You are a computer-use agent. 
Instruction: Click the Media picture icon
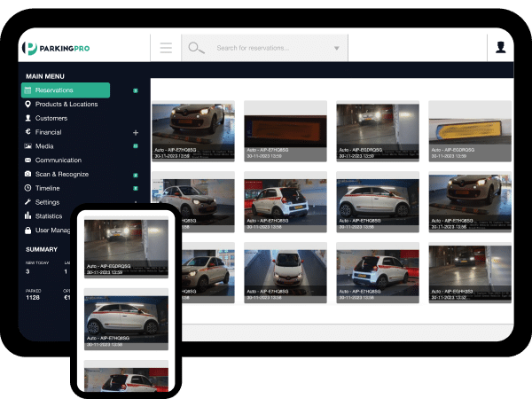(x=27, y=146)
